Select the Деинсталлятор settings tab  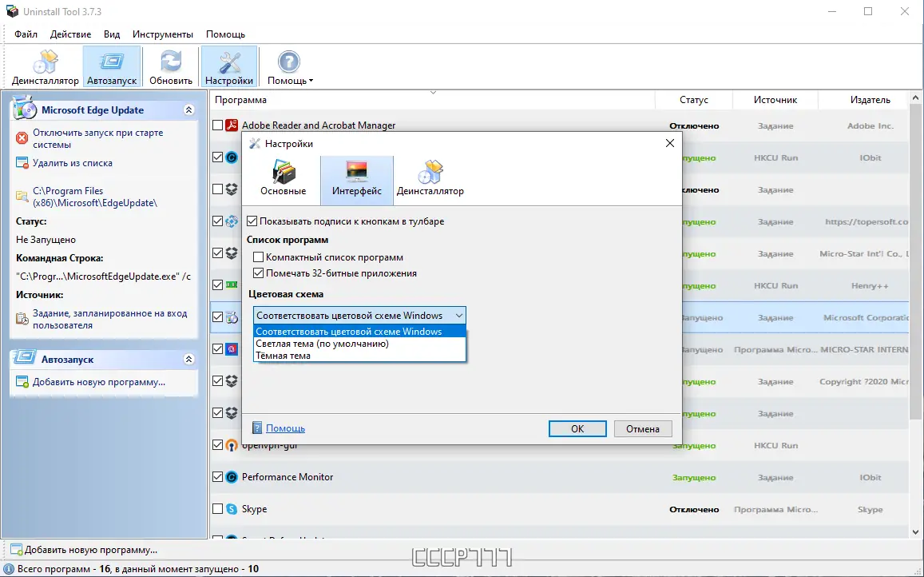[430, 180]
